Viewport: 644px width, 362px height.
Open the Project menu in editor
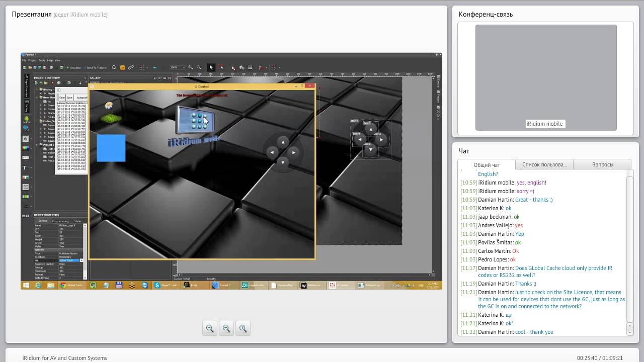(32, 60)
